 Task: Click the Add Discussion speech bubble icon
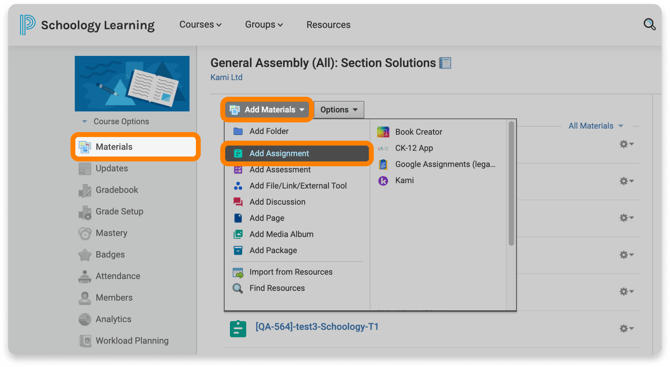[238, 202]
